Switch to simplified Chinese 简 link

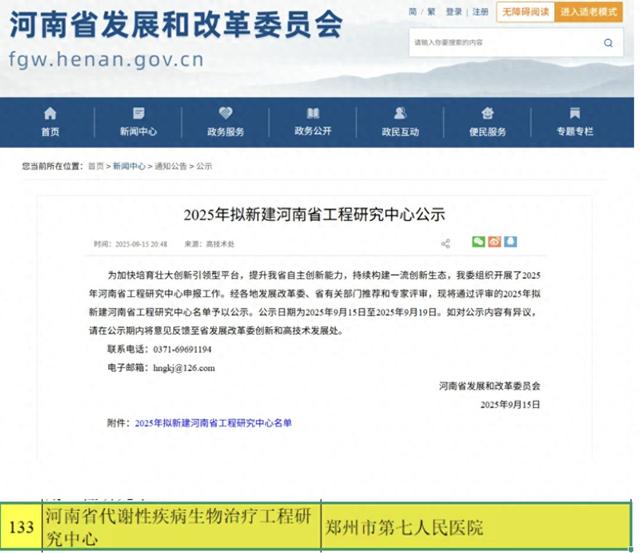413,12
